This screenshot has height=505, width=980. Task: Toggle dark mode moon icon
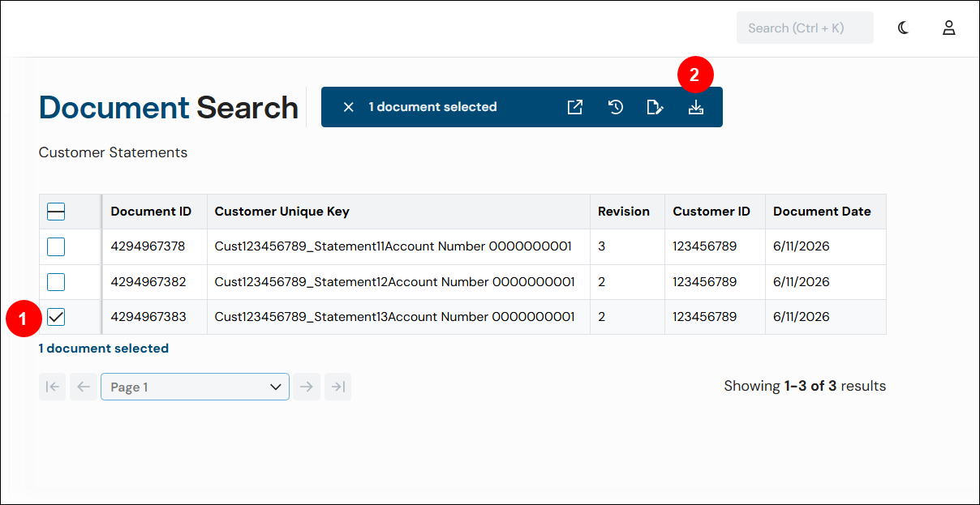(904, 28)
